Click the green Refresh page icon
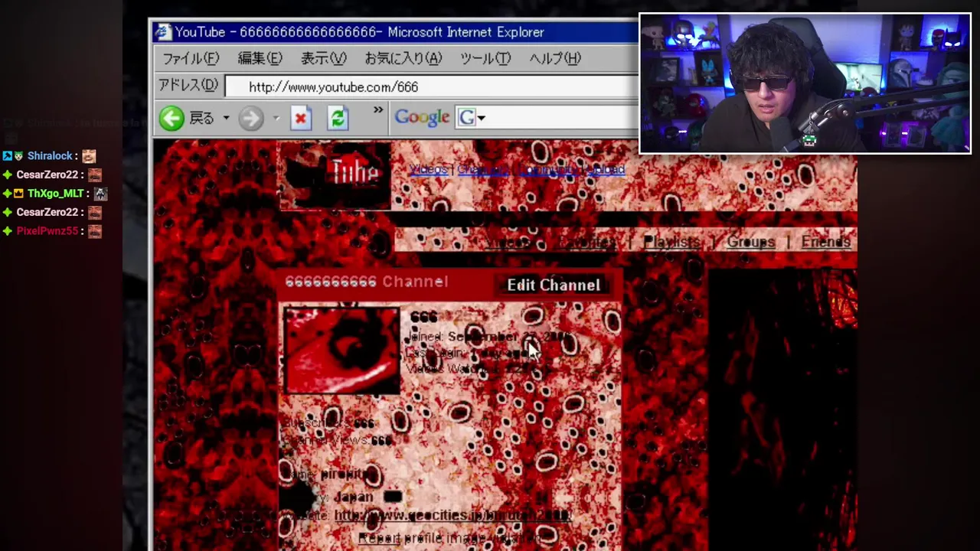Viewport: 980px width, 551px height. [x=338, y=118]
